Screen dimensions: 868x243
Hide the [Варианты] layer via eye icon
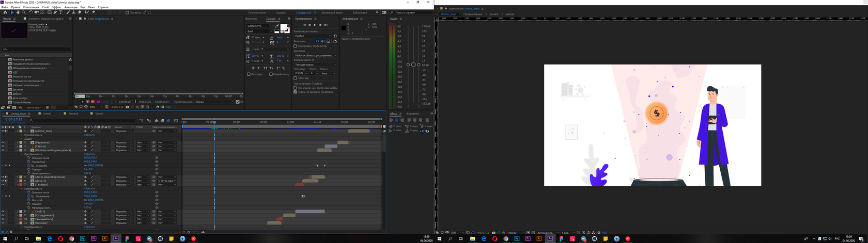(3, 142)
